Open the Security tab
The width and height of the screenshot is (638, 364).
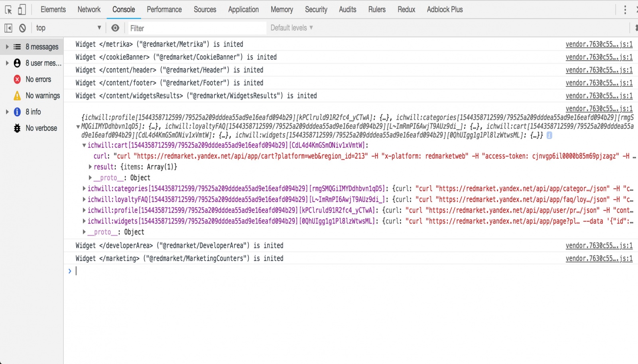[x=316, y=10]
